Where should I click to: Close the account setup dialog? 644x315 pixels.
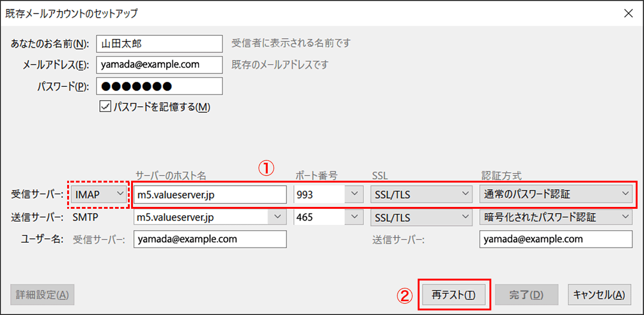pos(628,13)
